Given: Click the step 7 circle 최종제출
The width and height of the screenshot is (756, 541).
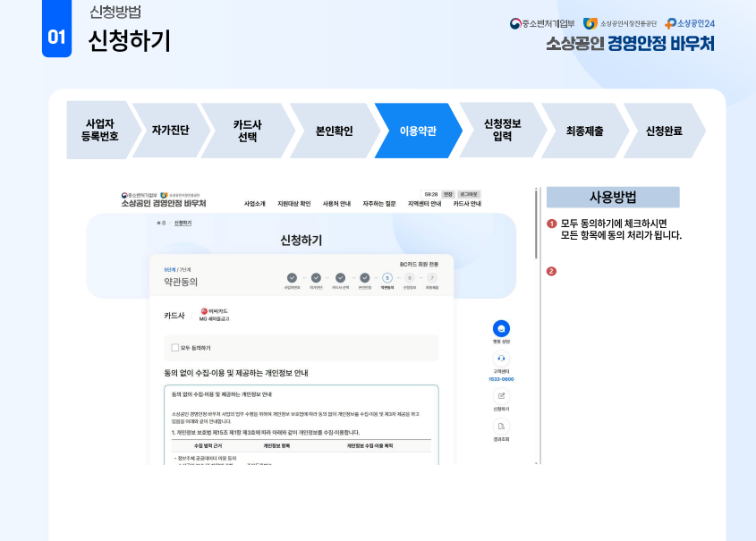Looking at the screenshot, I should point(432,278).
